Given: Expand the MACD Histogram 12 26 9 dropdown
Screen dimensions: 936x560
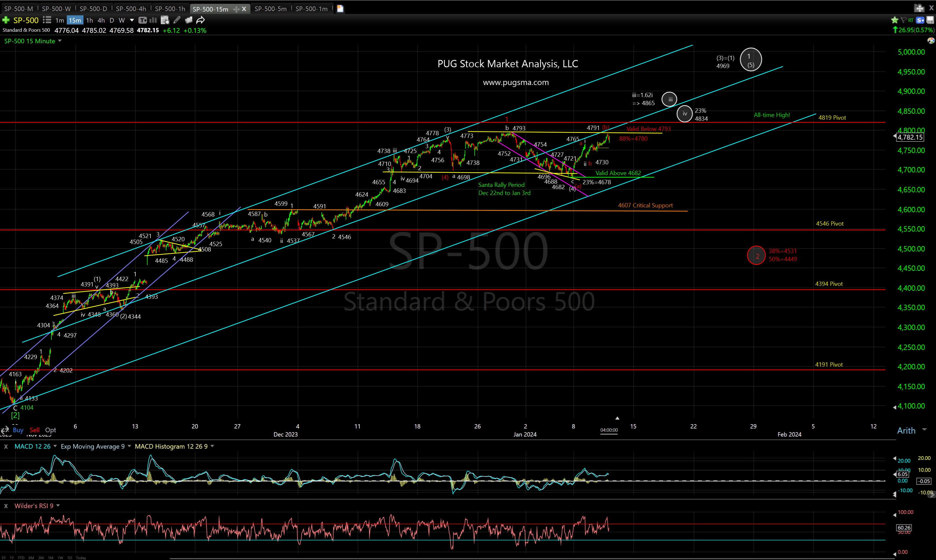Looking at the screenshot, I should [x=213, y=446].
